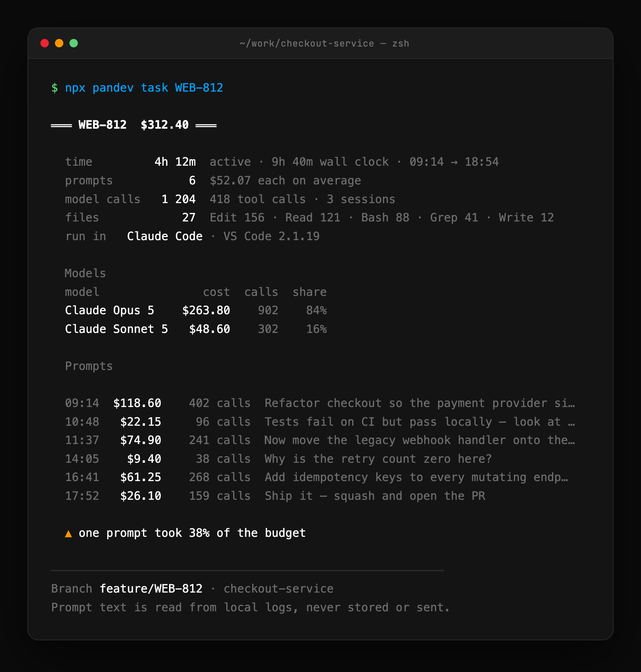Click 'one prompt took 38% of the budget'
The width and height of the screenshot is (641, 672).
coord(192,533)
